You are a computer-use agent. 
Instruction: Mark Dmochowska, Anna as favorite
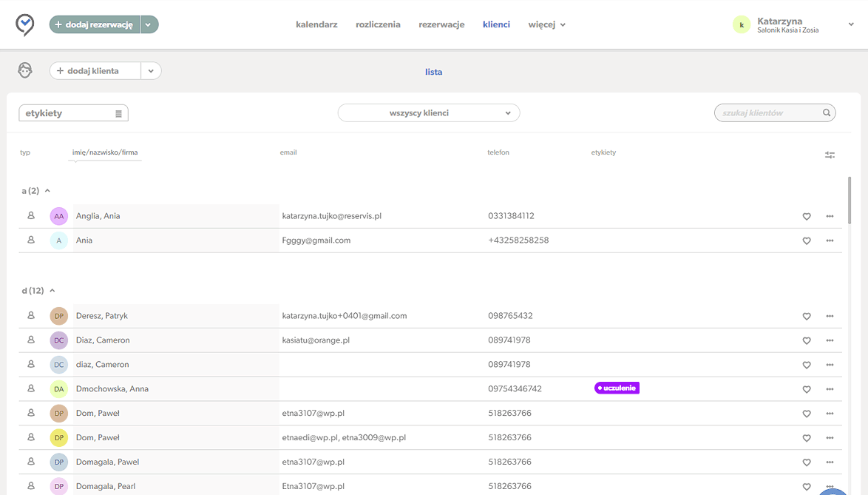pyautogui.click(x=807, y=389)
